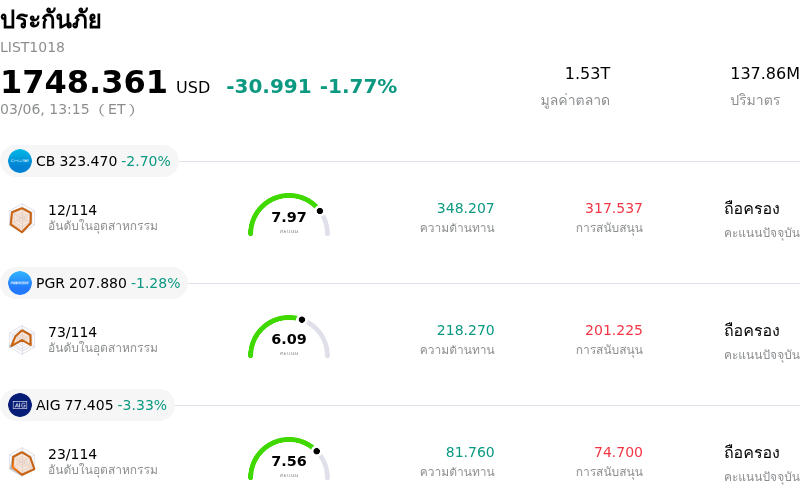Screen dimensions: 800x499
Task: Click the industry rank hexagon icon beside 73/114
Action: tap(21, 340)
